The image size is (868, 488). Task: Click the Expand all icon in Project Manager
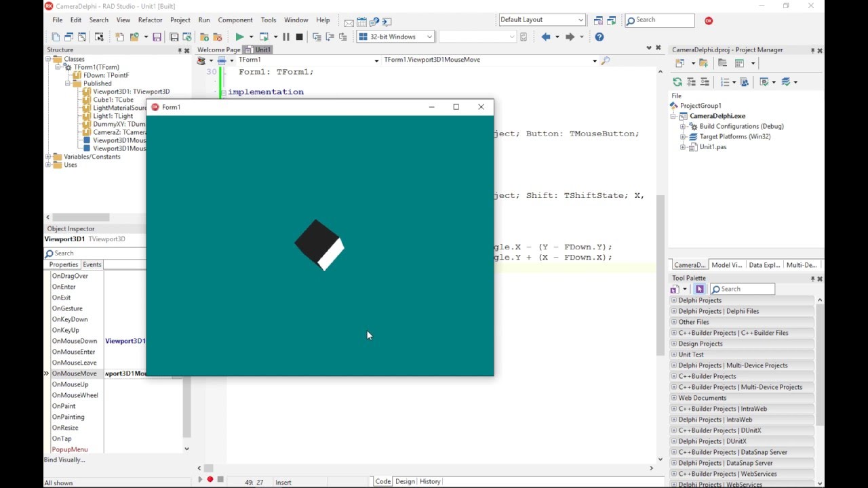692,82
